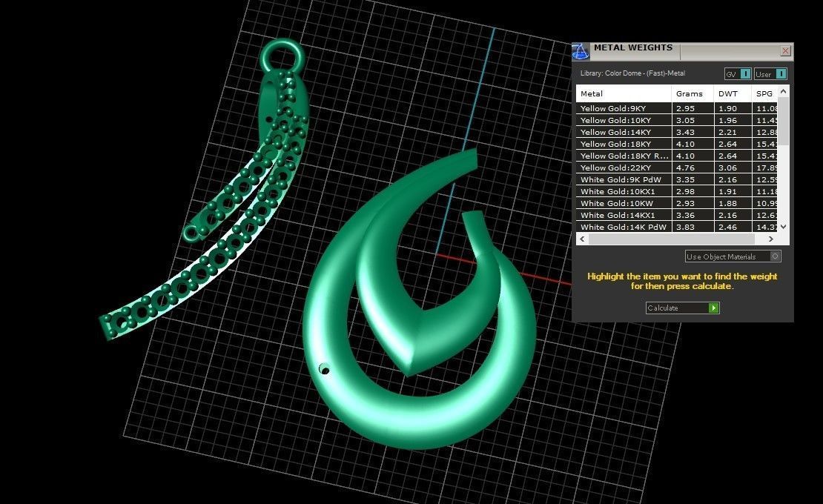Select the Yellow Gold:18KY row
Image resolution: width=823 pixels, height=504 pixels.
coord(676,144)
